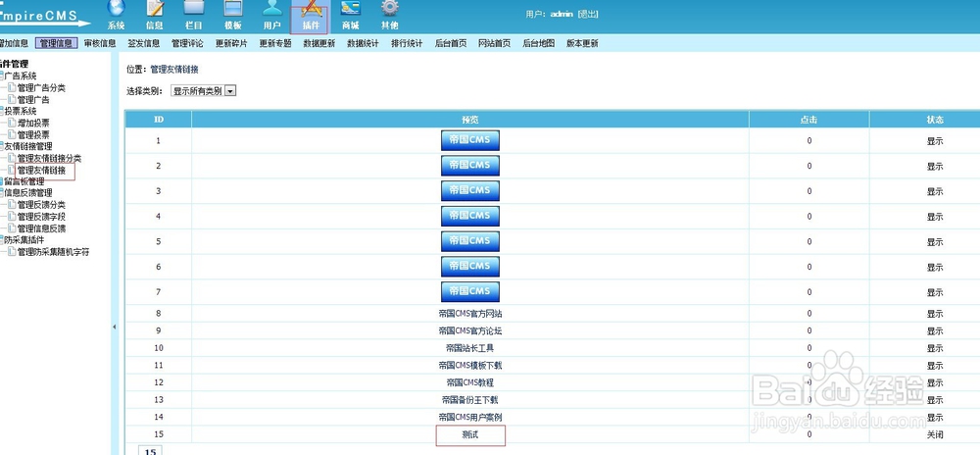This screenshot has height=455, width=980.
Task: Open the 用户 person icon in top navigation
Action: pos(271,8)
